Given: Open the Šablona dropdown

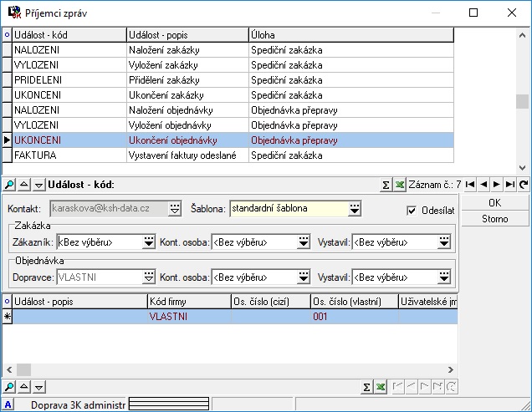Looking at the screenshot, I should [x=355, y=208].
